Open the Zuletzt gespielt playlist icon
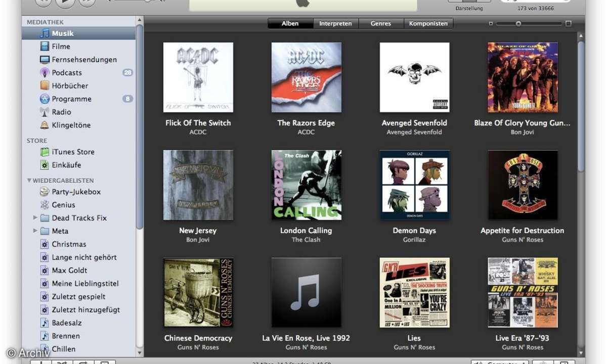 click(45, 297)
